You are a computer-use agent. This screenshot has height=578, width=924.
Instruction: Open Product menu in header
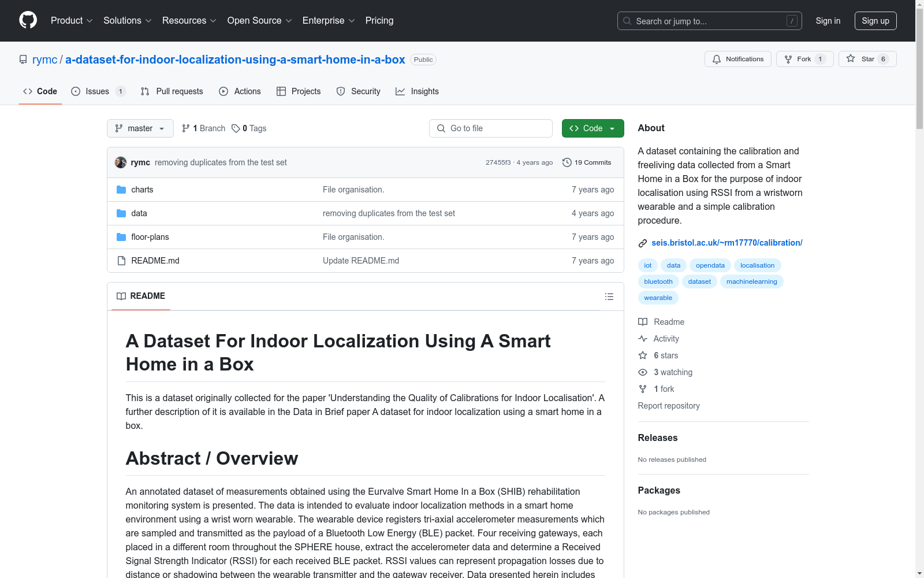pos(72,20)
